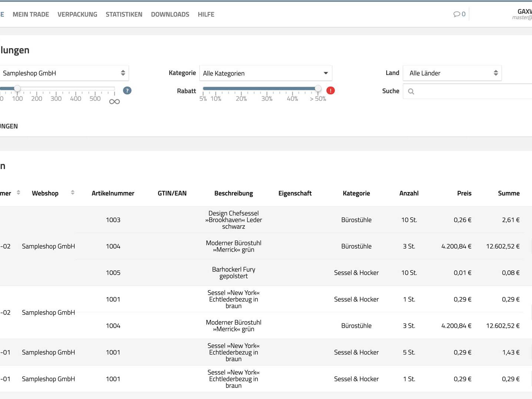Click the 20% mark on Rabatt slider
This screenshot has width=532, height=399.
coord(241,99)
